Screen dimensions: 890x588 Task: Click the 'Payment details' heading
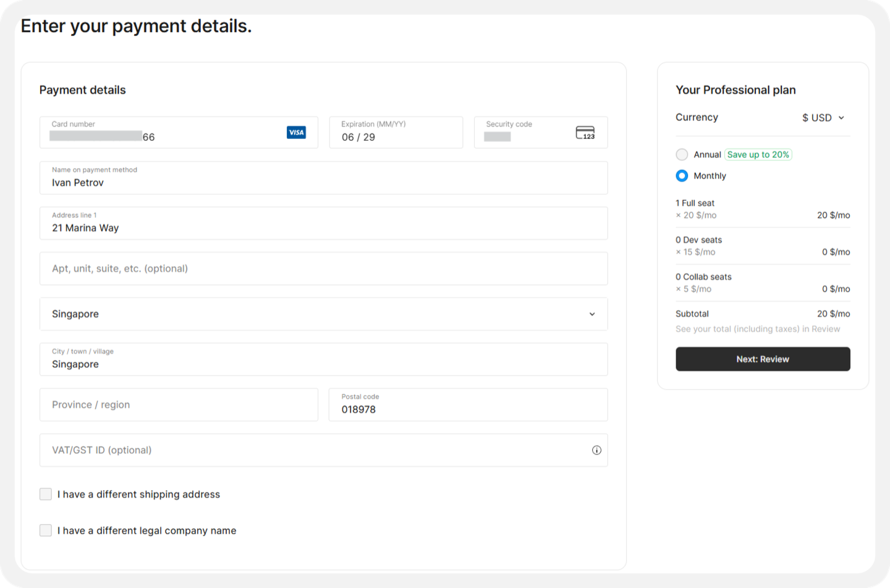point(82,90)
